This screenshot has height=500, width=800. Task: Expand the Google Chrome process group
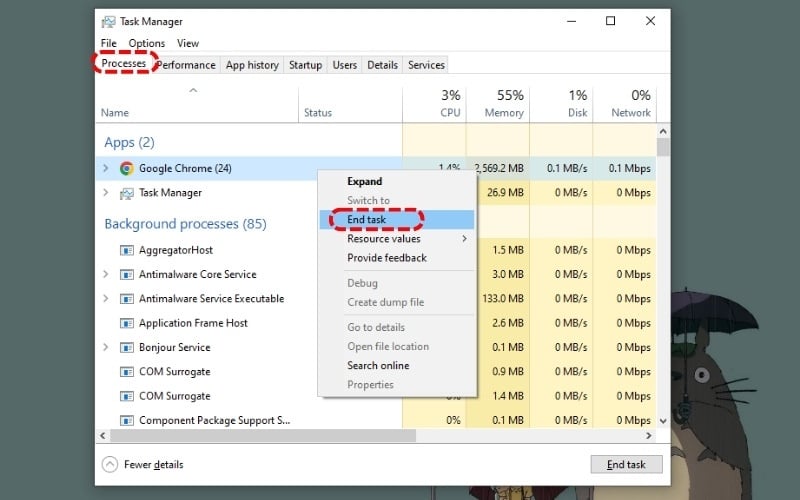click(x=106, y=168)
